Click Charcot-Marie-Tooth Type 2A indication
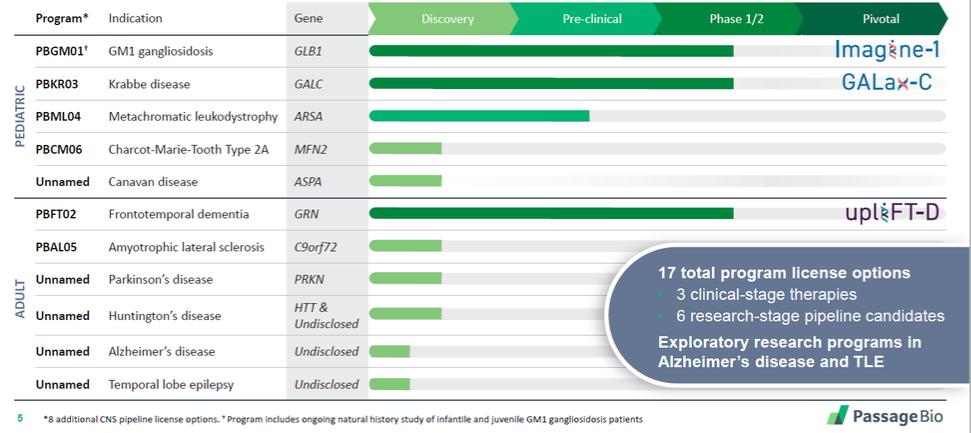This screenshot has height=433, width=971. click(x=189, y=149)
